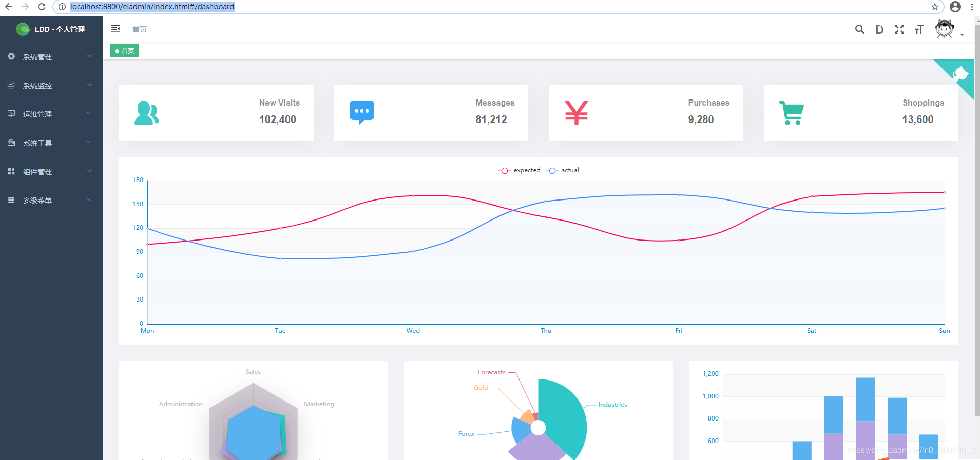Click the Sales radar axis label
Screen dimensions: 980x460
point(253,372)
